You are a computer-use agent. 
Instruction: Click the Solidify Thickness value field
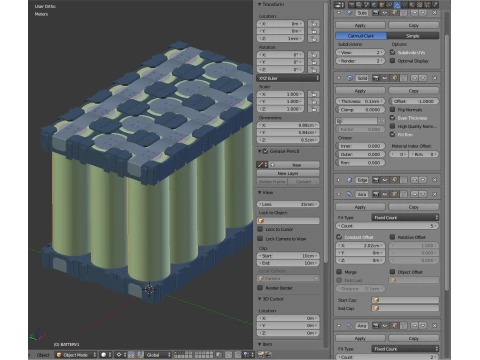coord(360,101)
